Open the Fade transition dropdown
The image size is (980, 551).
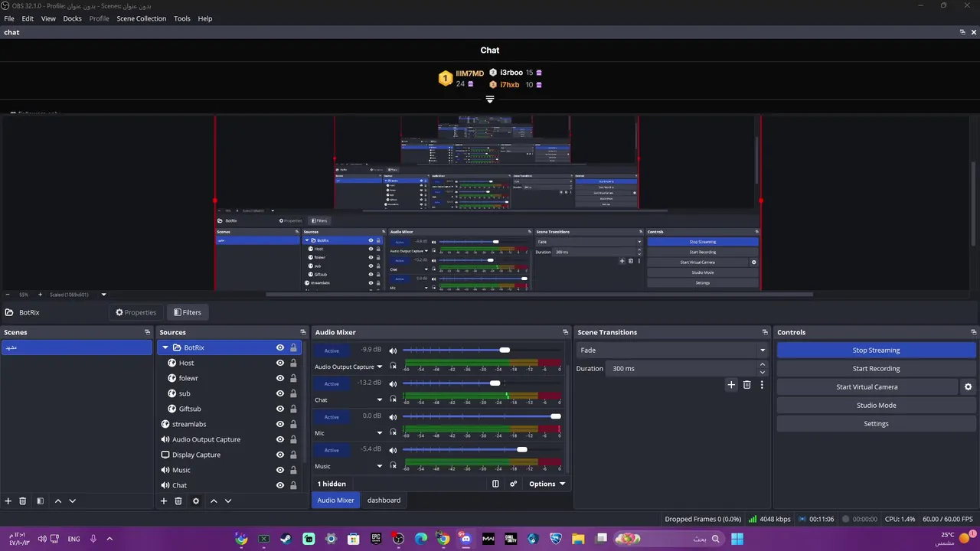tap(672, 350)
